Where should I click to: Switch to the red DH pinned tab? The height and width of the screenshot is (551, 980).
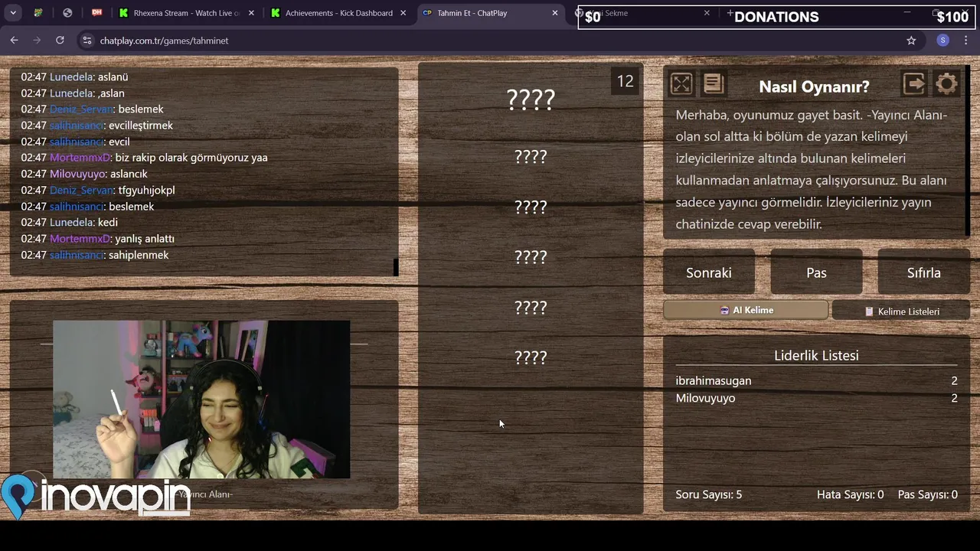click(96, 13)
